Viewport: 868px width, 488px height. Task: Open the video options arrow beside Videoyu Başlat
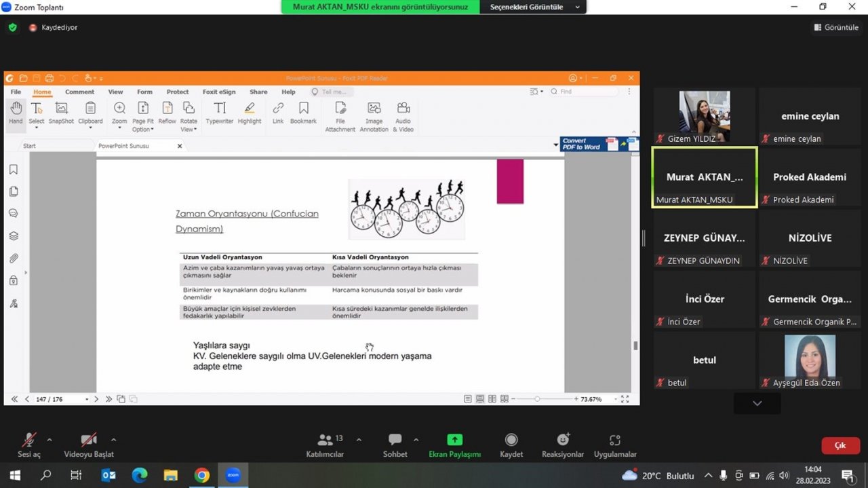click(x=113, y=439)
